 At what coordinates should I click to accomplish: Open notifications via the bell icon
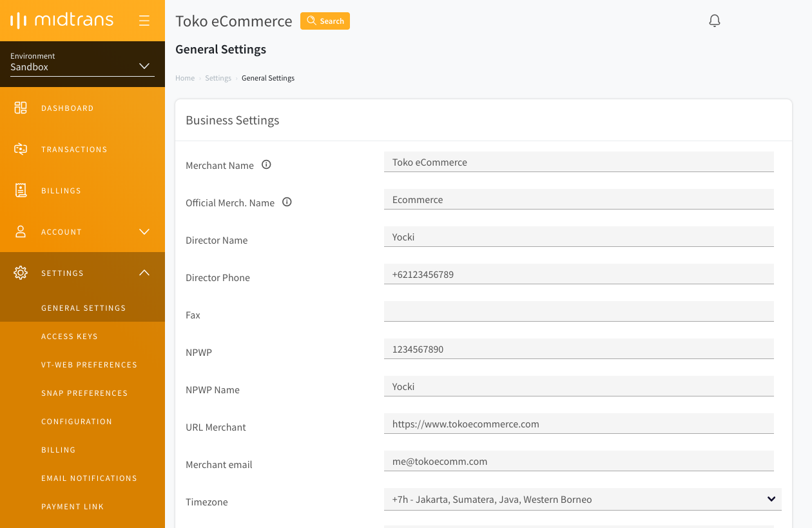click(x=714, y=20)
